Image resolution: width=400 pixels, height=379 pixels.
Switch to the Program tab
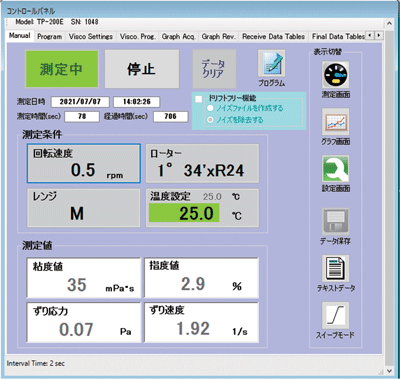[x=50, y=37]
